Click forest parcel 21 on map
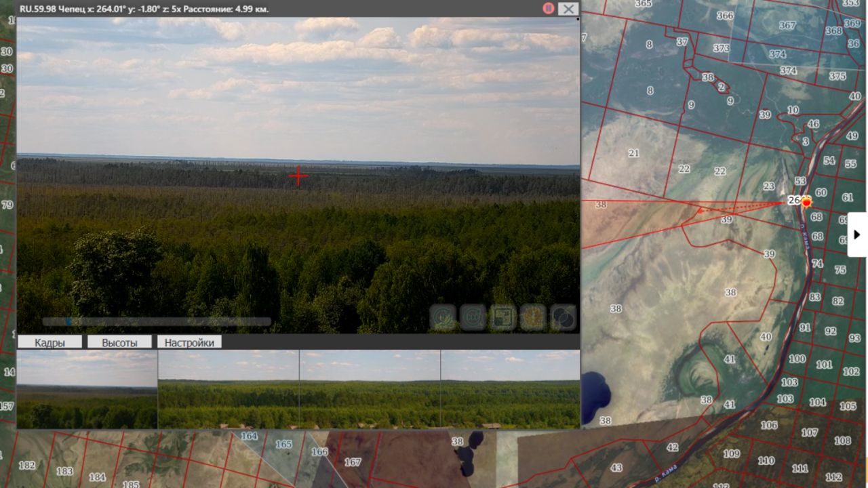 633,153
